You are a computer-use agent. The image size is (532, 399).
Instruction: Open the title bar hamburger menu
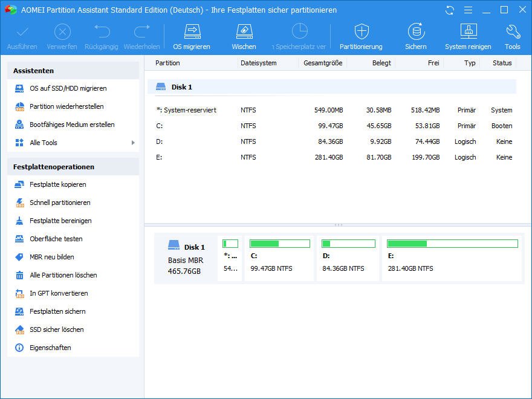click(467, 10)
